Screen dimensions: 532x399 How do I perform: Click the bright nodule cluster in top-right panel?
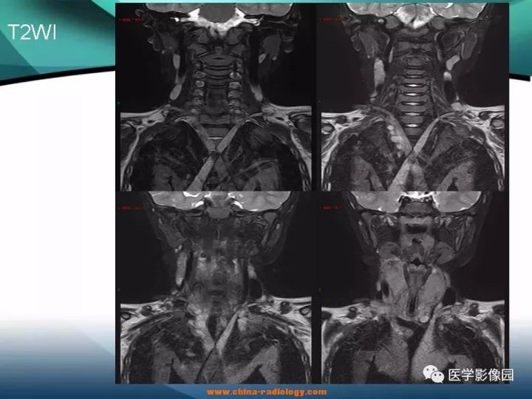395,138
